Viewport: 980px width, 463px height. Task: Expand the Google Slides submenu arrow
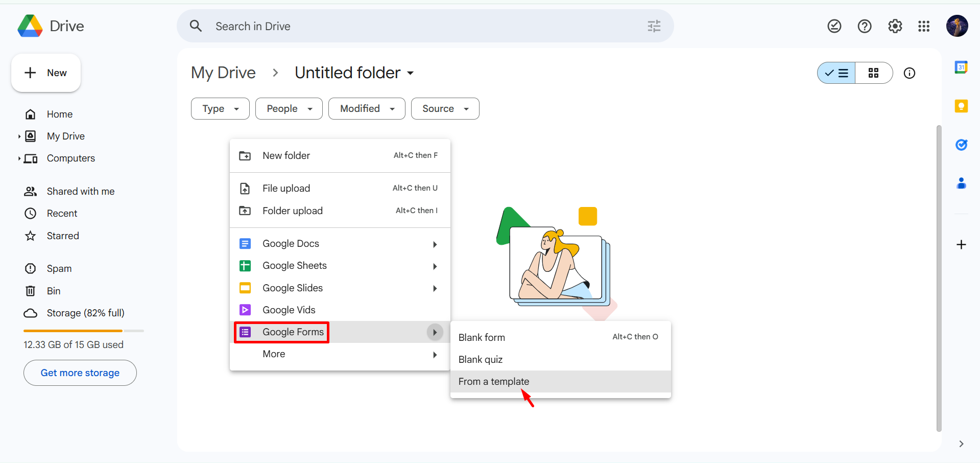435,288
